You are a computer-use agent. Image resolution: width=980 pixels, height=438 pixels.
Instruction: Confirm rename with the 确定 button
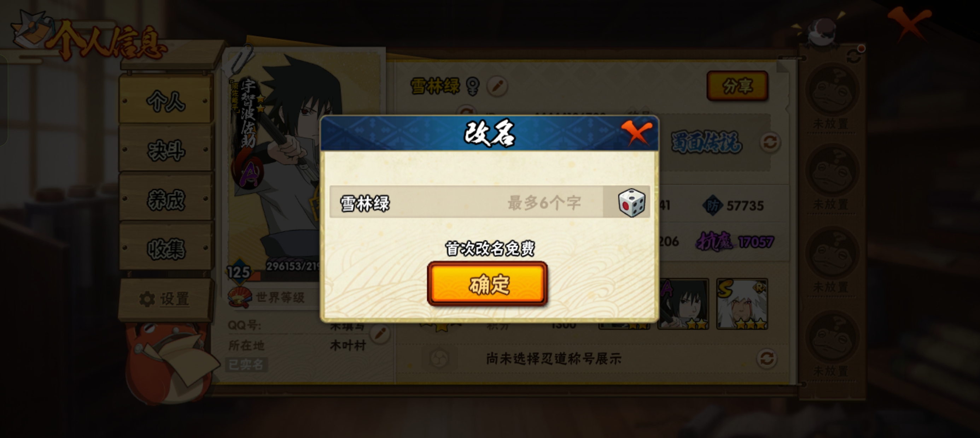click(487, 284)
